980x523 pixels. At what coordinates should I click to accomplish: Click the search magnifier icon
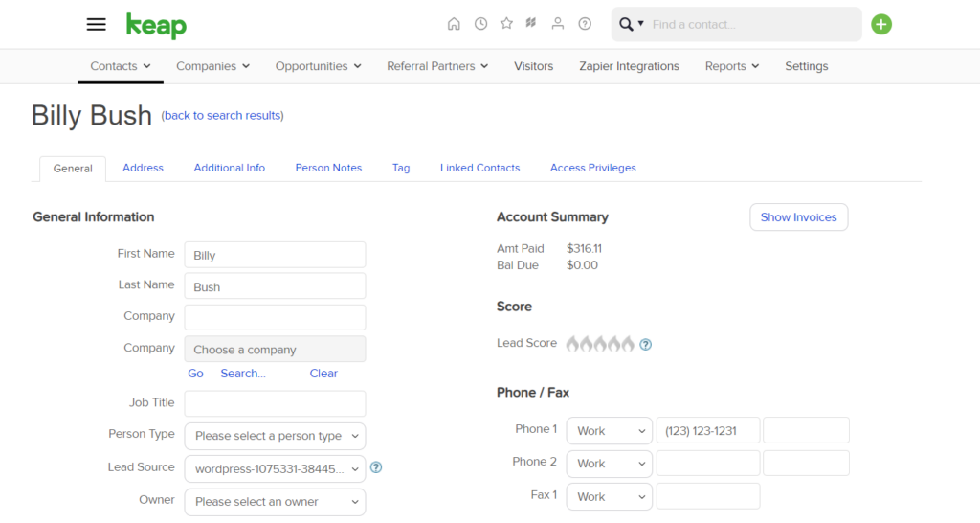(x=626, y=24)
